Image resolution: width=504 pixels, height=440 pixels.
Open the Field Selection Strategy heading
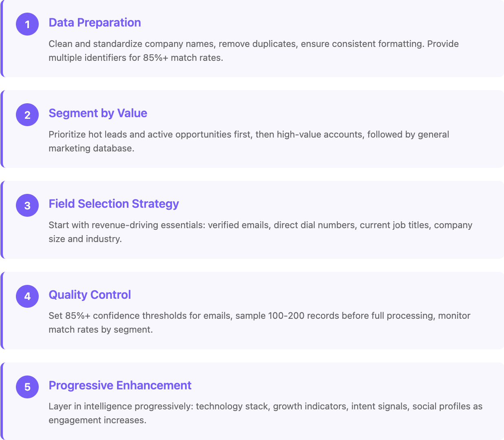[114, 204]
